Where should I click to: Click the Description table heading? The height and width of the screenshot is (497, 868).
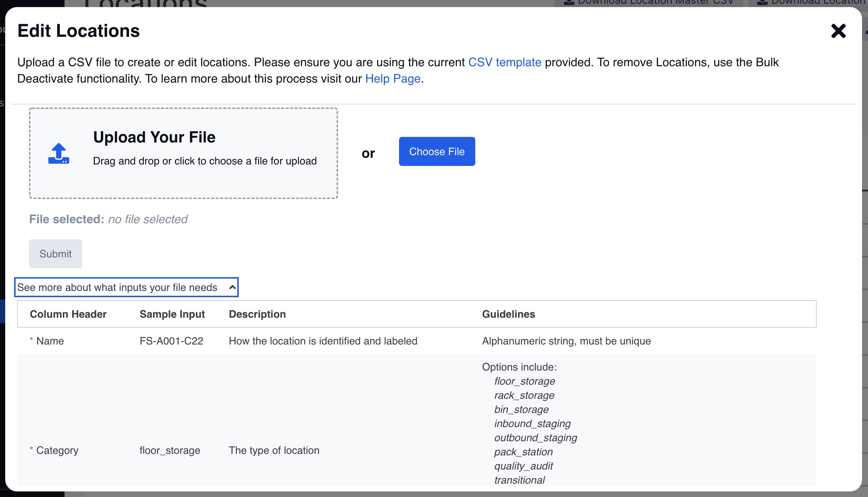click(257, 314)
